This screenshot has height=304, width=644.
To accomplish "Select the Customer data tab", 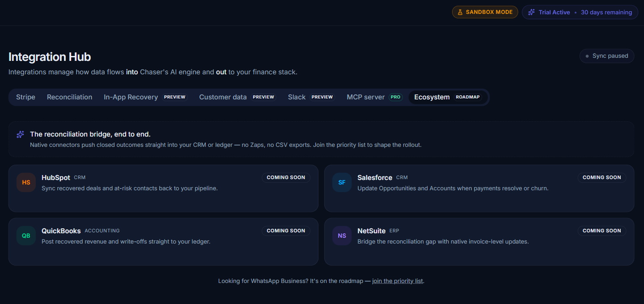I will pos(237,97).
